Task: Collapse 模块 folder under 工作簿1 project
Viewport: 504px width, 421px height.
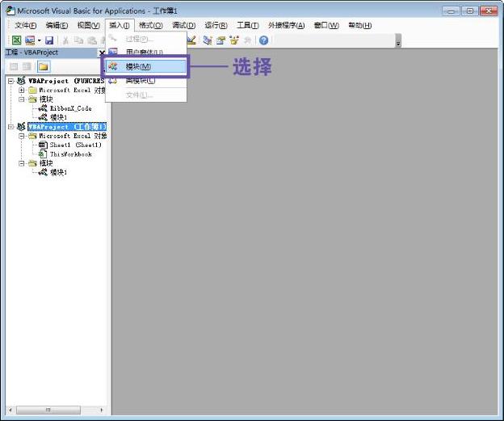Action: point(21,163)
